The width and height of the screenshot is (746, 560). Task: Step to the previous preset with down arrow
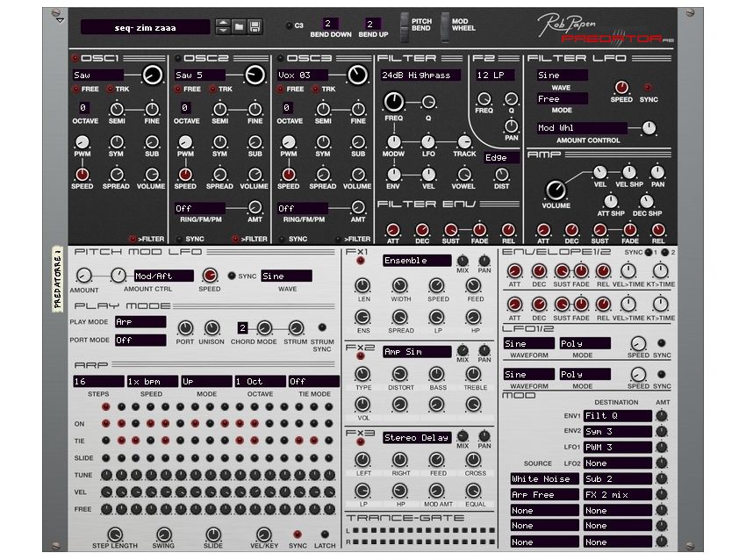click(x=223, y=30)
